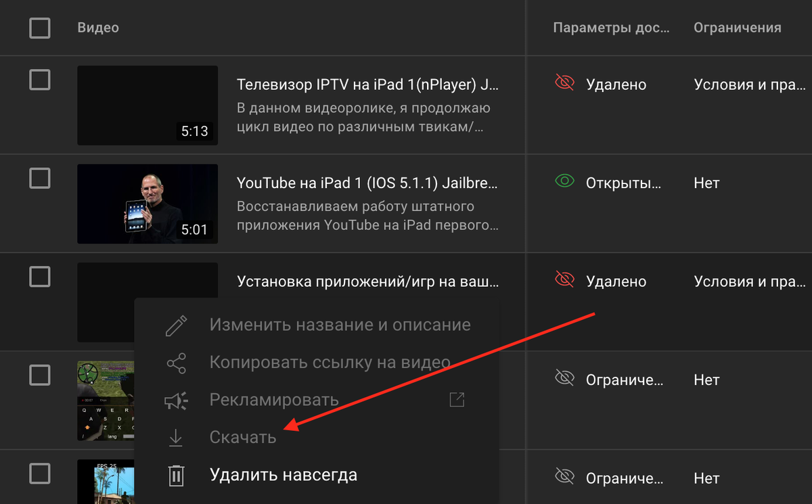Select Скачать in the context menu
This screenshot has height=504, width=812.
(x=242, y=437)
